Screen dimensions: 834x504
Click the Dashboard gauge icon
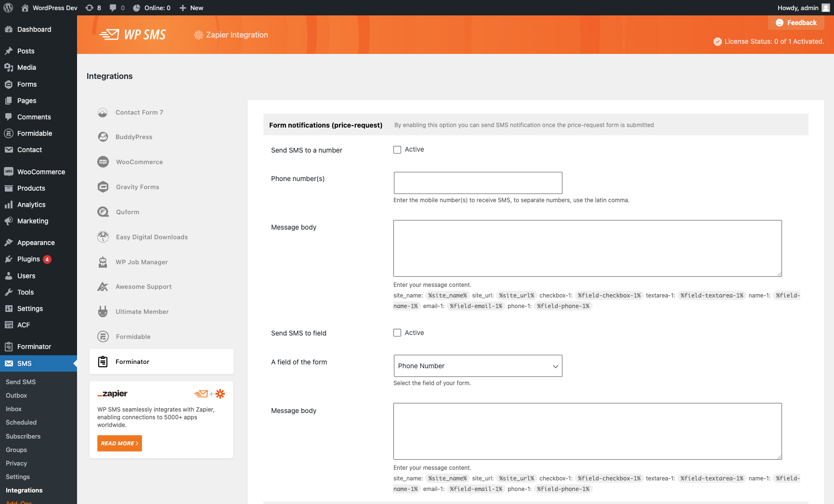[9, 29]
